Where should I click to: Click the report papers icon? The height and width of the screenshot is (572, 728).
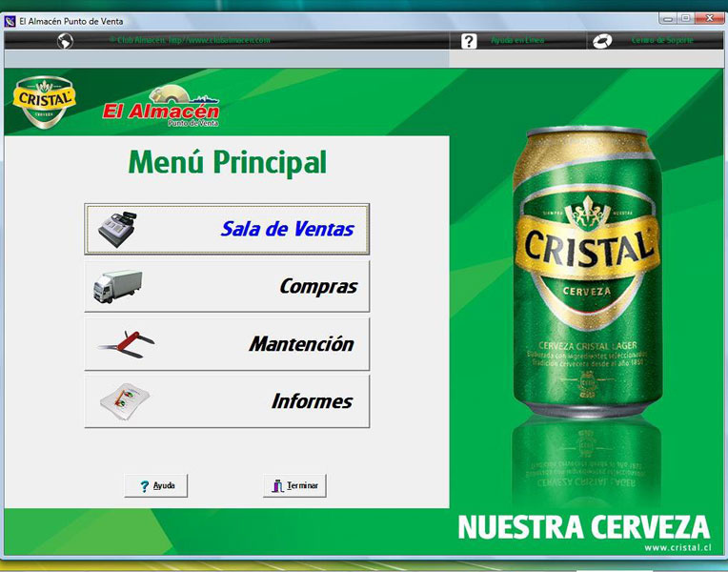coord(125,401)
